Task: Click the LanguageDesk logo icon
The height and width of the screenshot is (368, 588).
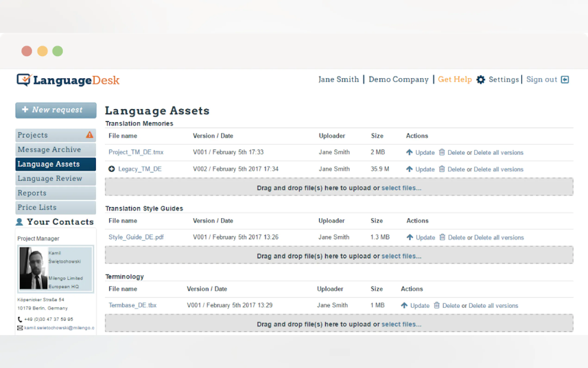Action: (x=24, y=79)
